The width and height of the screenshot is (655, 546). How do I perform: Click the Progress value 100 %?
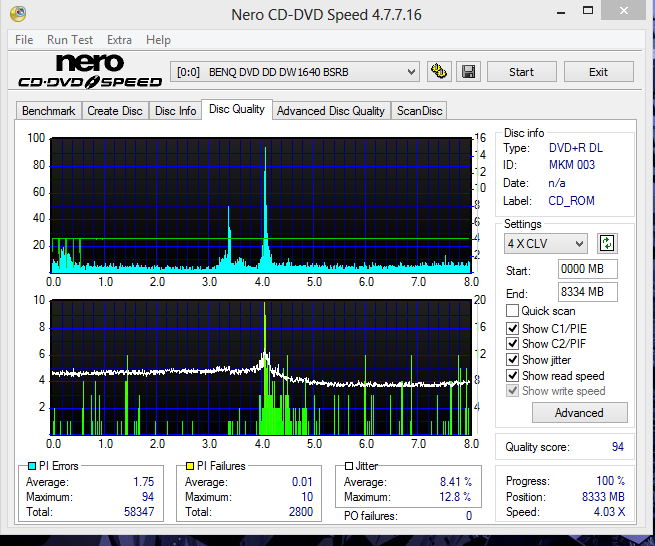(611, 481)
